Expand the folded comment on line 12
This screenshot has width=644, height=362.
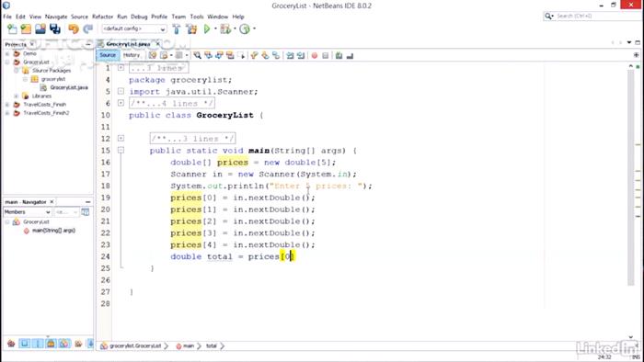click(x=121, y=138)
